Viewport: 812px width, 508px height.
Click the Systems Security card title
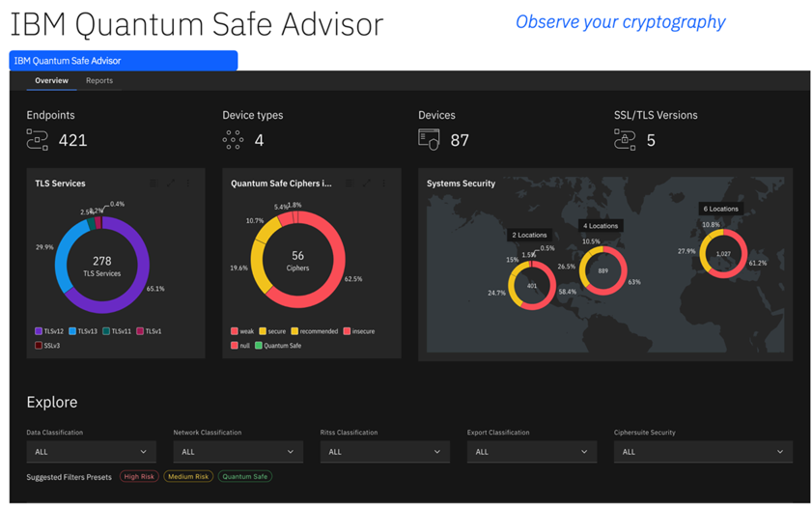tap(461, 183)
